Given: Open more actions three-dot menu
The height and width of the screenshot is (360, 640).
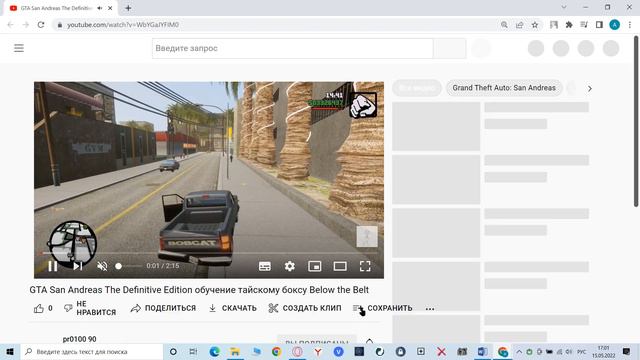Looking at the screenshot, I should 430,309.
